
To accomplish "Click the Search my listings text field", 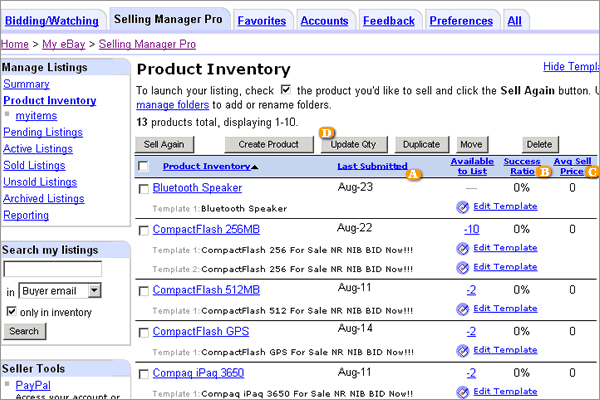I will coord(53,269).
